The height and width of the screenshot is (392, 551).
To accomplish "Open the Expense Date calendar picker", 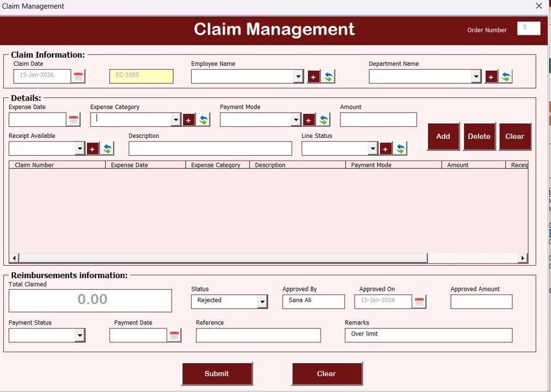I will click(x=74, y=119).
